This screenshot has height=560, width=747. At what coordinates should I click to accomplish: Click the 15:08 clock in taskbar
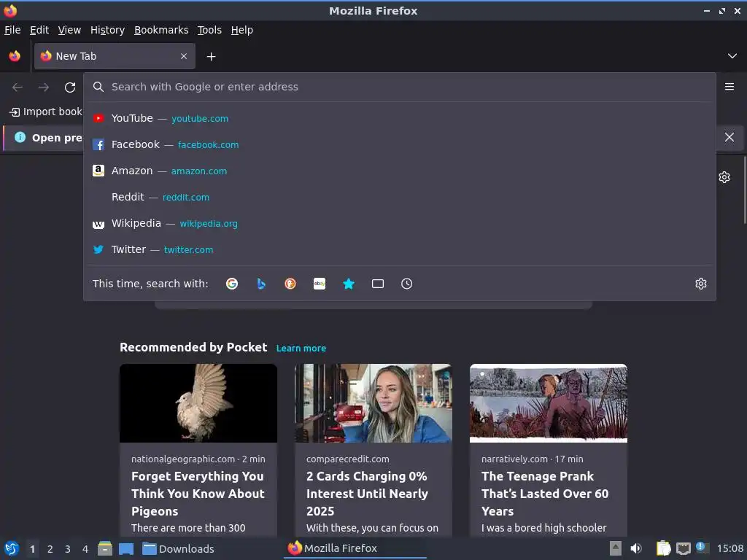729,548
